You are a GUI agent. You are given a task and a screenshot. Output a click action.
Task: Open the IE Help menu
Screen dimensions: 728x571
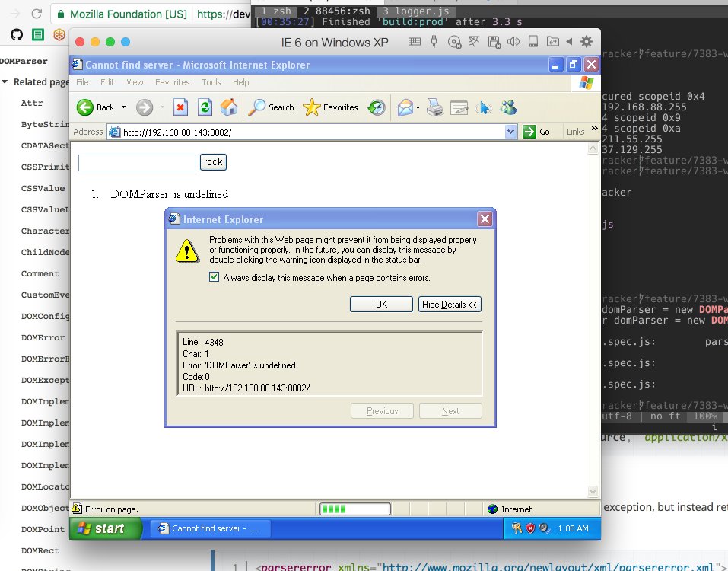pos(240,82)
